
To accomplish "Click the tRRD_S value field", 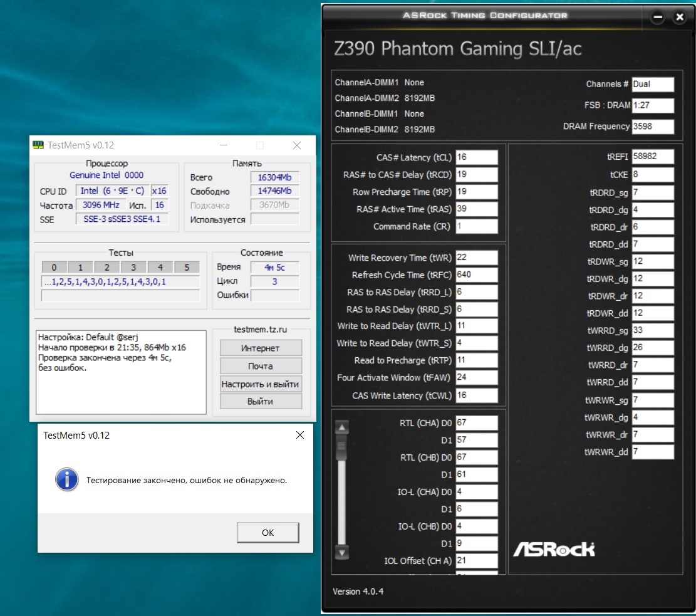I will tap(477, 310).
